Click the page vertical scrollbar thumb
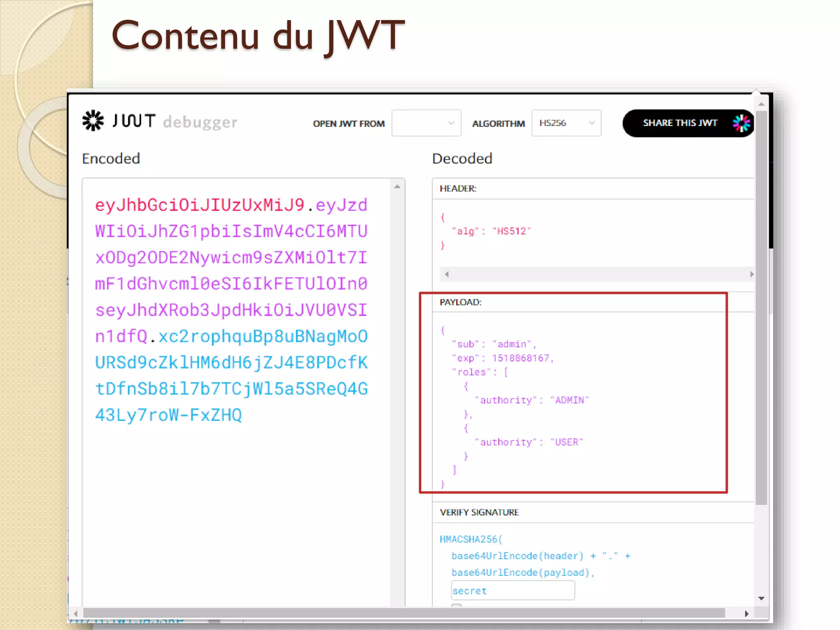The image size is (840, 630). 761,308
